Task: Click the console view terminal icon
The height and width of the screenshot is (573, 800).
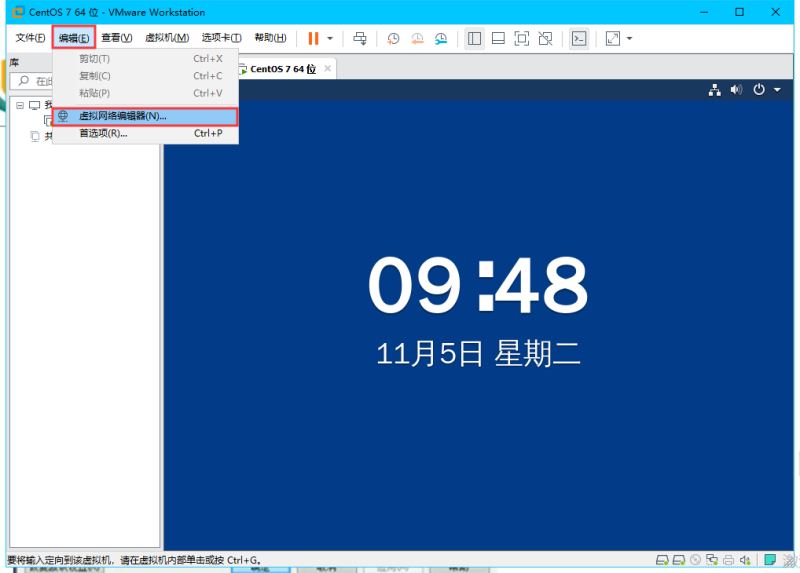Action: point(579,38)
